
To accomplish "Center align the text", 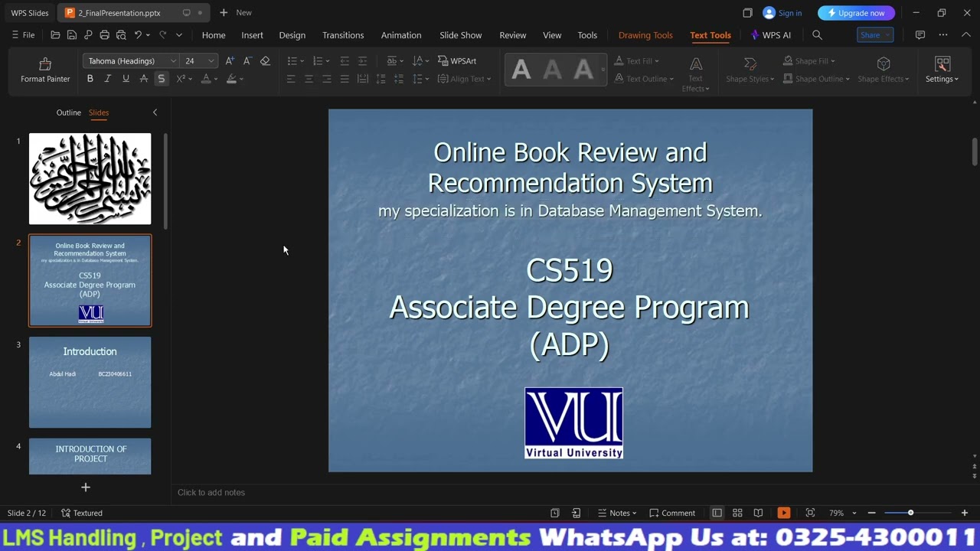I will click(309, 79).
